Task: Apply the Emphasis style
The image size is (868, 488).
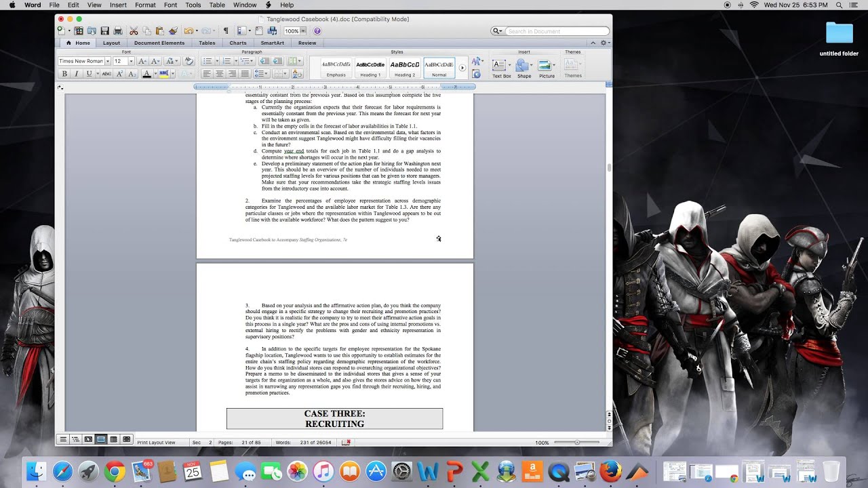Action: click(336, 68)
